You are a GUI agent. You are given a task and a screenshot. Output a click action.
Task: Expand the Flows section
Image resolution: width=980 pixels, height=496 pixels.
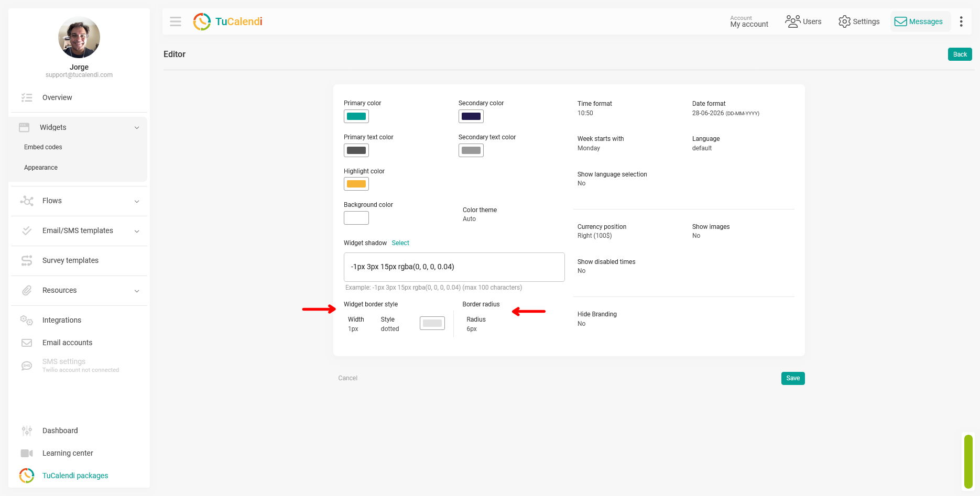point(79,201)
